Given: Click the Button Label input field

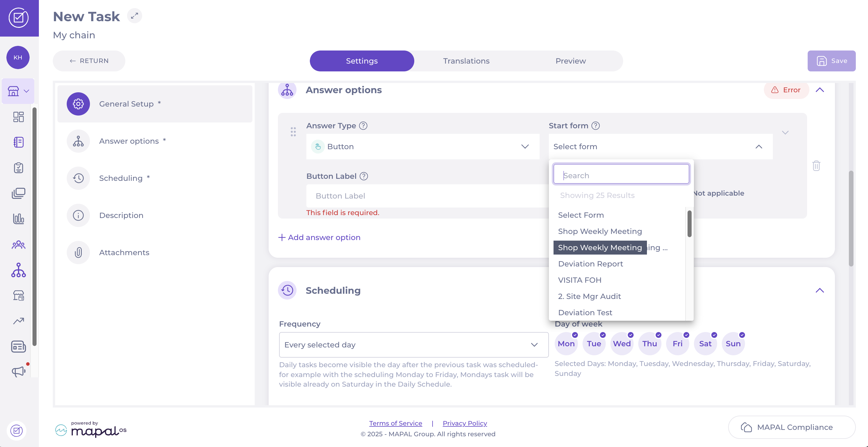Looking at the screenshot, I should click(x=427, y=196).
